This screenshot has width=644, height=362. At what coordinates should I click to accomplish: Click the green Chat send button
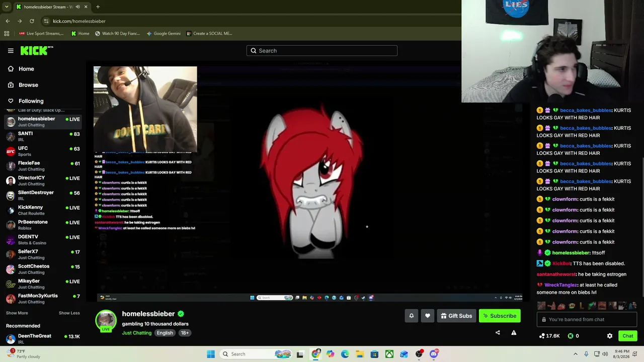[628, 336]
